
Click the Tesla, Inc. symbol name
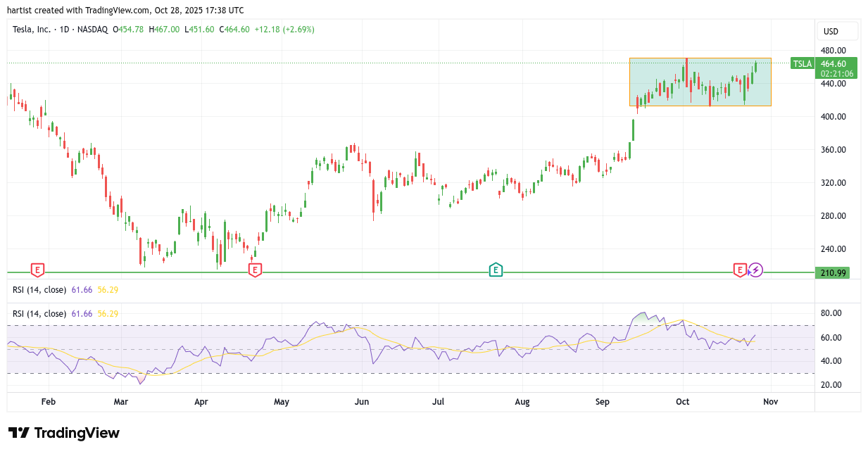click(x=32, y=30)
